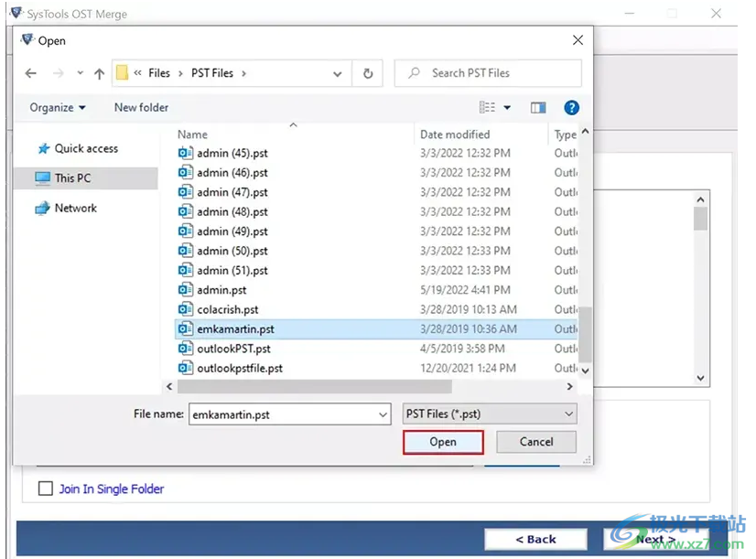Click the Cancel button
This screenshot has height=559, width=756.
tap(536, 442)
